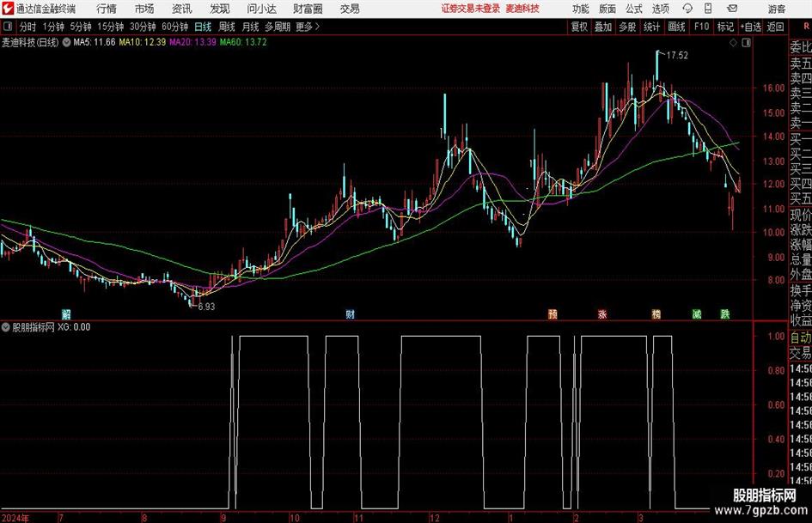This screenshot has height=523, width=812.
Task: Click the 2024年 date axis label
Action: pyautogui.click(x=15, y=518)
